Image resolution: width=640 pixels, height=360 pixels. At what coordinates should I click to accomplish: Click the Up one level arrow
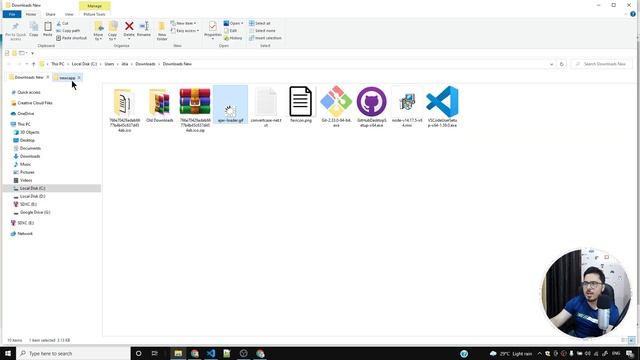(x=33, y=64)
